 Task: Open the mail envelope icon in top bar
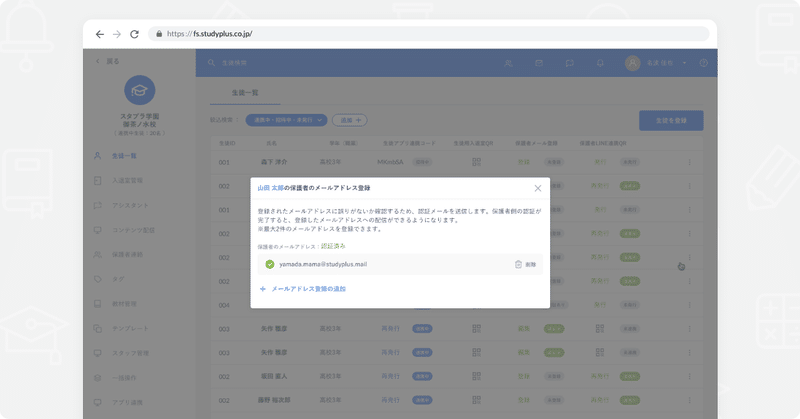point(539,63)
